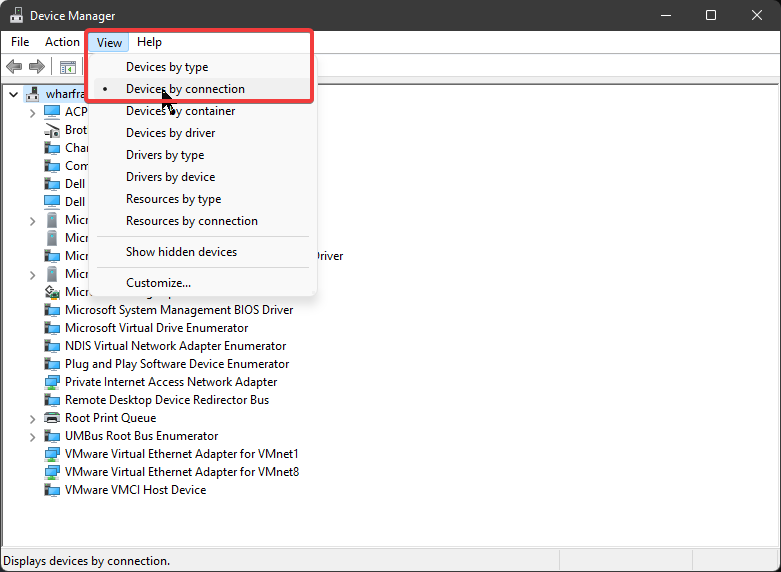The width and height of the screenshot is (781, 572).
Task: Click the show/hide console tree toolbar icon
Action: pos(68,67)
